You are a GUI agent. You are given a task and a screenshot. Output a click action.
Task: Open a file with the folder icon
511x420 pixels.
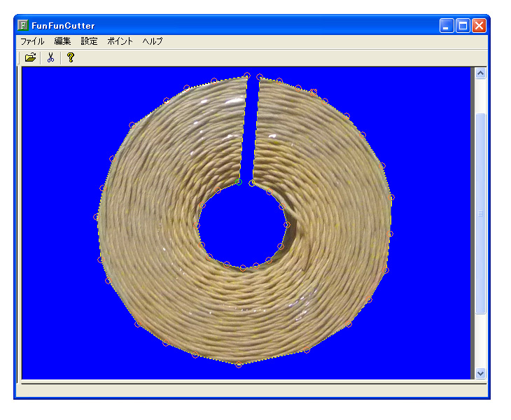click(30, 57)
